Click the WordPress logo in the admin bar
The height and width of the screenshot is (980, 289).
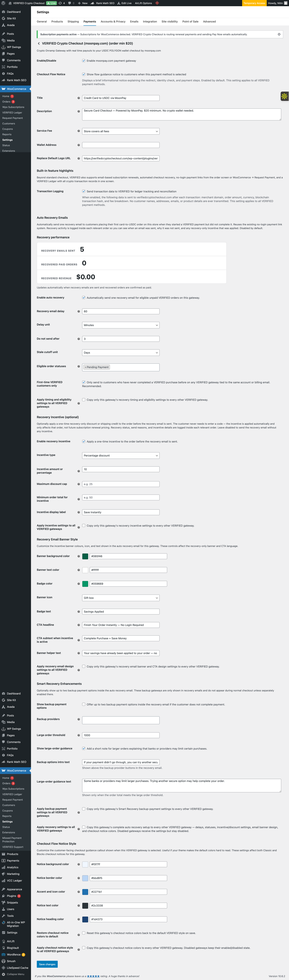[3, 3]
